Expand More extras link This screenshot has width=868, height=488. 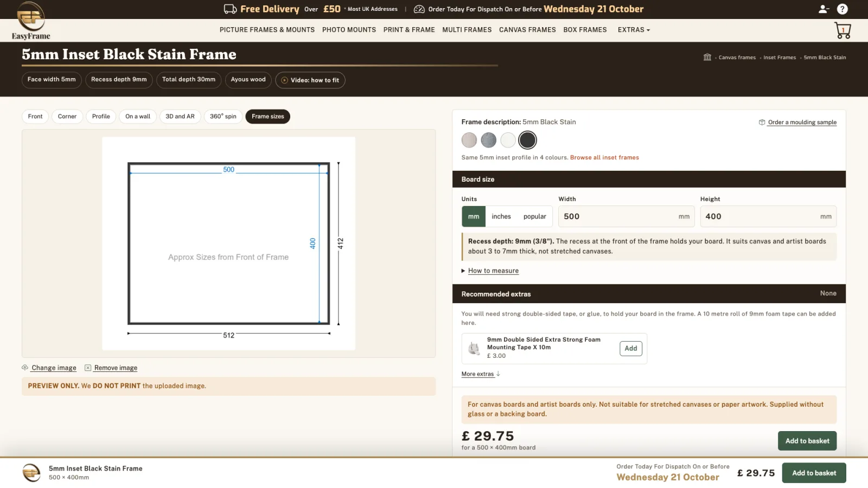point(481,374)
